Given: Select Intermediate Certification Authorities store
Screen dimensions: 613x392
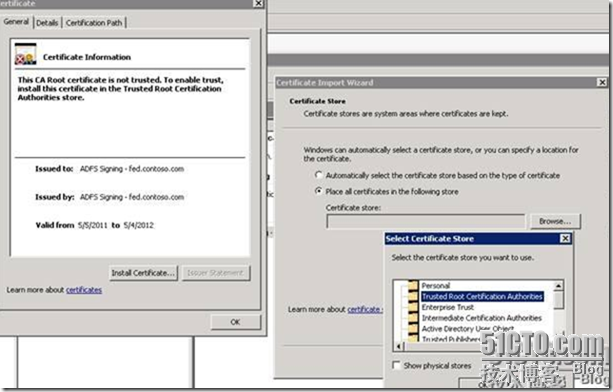Looking at the screenshot, I should (482, 318).
